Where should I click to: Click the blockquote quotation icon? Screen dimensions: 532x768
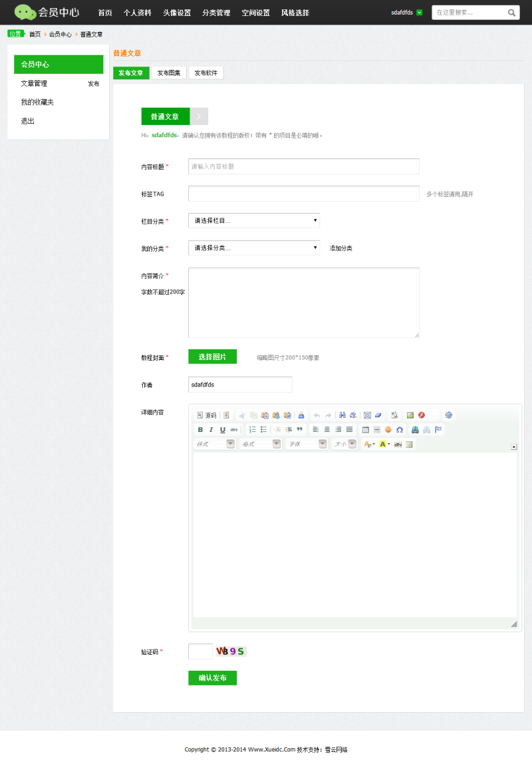[299, 429]
